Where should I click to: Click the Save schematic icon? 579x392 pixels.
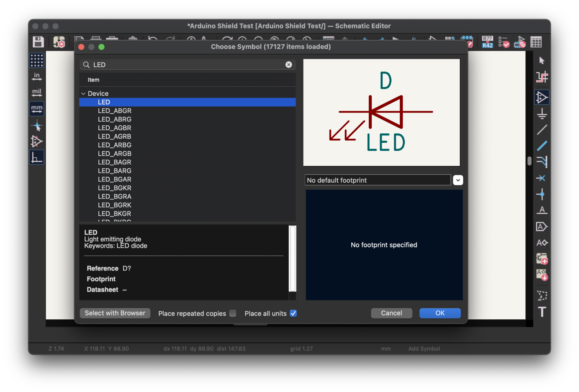(x=38, y=42)
